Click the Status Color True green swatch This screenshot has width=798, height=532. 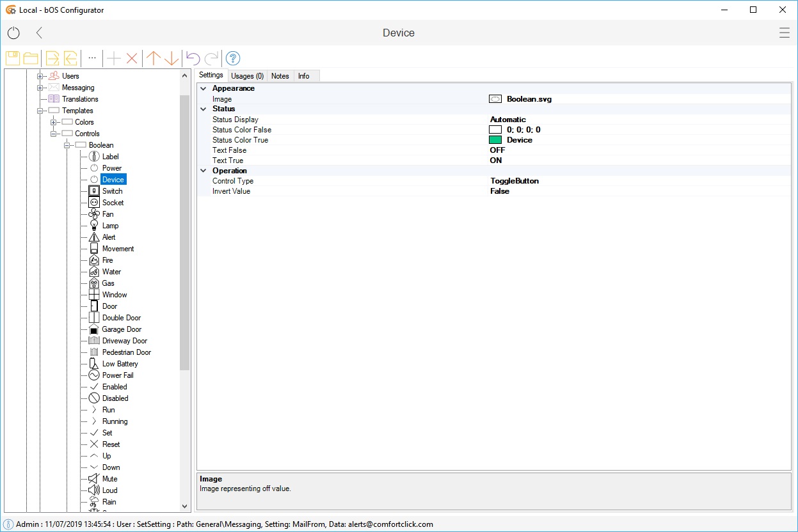[495, 140]
